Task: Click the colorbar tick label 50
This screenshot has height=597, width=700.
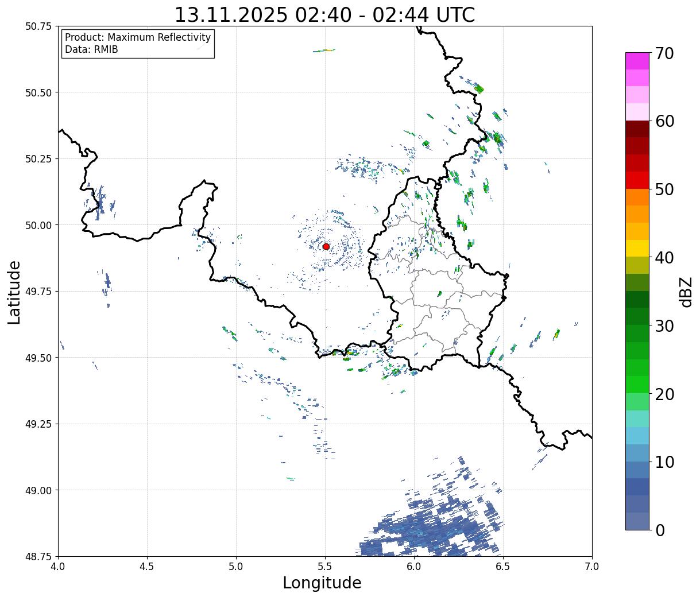Action: point(664,189)
